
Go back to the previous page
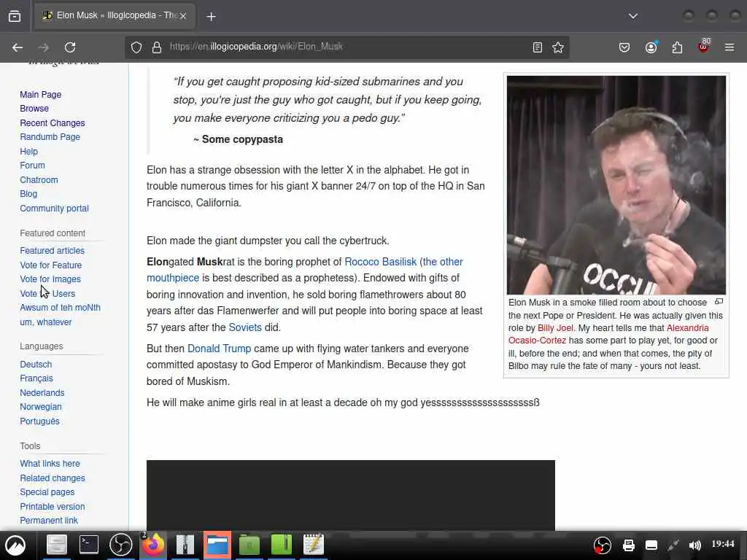(x=18, y=47)
